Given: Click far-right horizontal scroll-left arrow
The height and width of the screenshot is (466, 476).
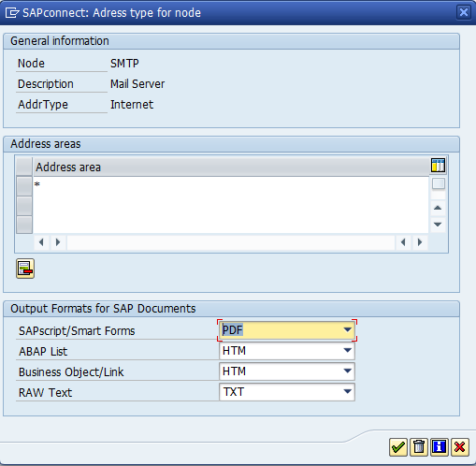Looking at the screenshot, I should click(x=403, y=242).
